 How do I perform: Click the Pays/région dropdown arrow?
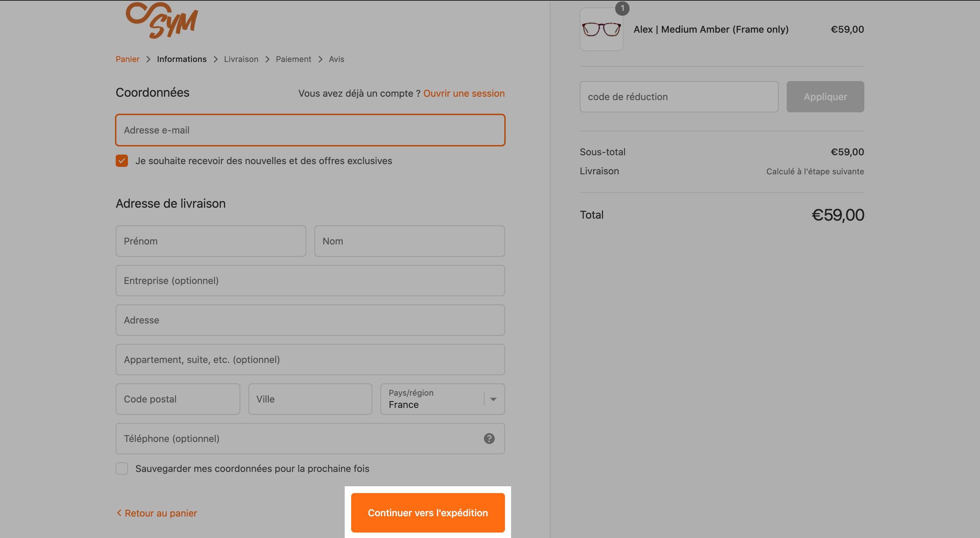pos(493,399)
